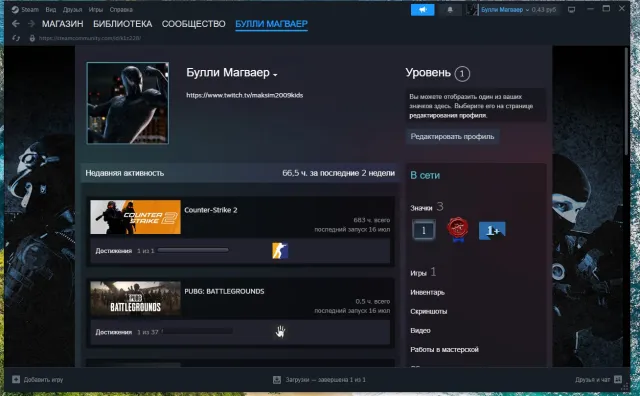Open the Скриншоты link
Image resolution: width=640 pixels, height=396 pixels.
point(429,311)
